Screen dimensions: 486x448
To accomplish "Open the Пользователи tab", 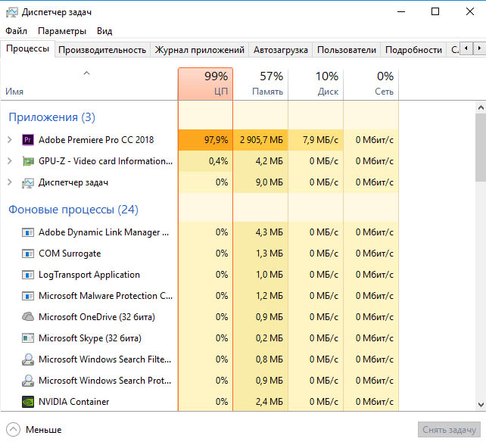I will pyautogui.click(x=347, y=50).
